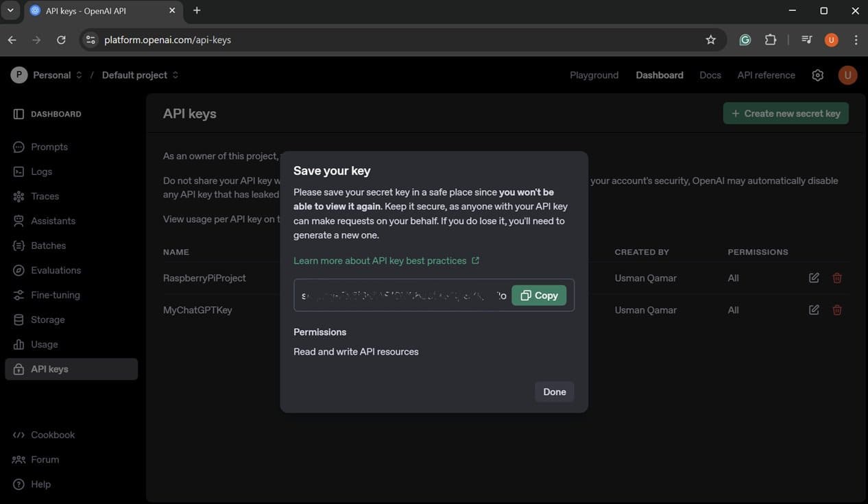The image size is (868, 504).
Task: Open the browser customization menu
Action: point(855,39)
